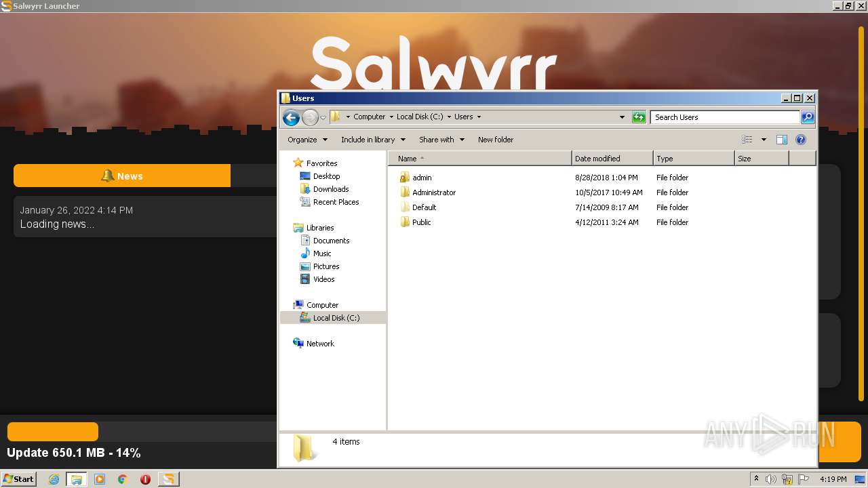Select Network in the navigation pane
Viewport: 868px width, 488px height.
click(320, 344)
